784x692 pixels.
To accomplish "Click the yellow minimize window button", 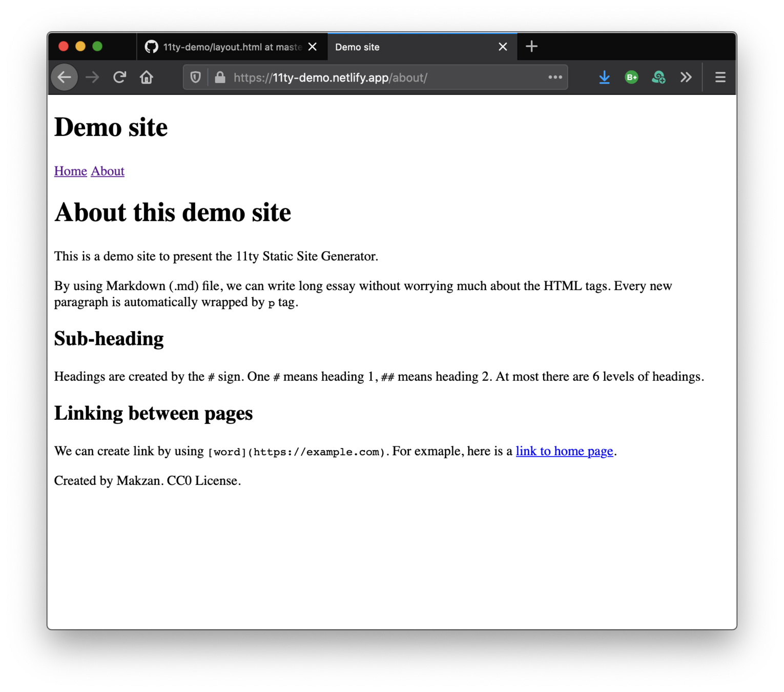I will (x=80, y=47).
